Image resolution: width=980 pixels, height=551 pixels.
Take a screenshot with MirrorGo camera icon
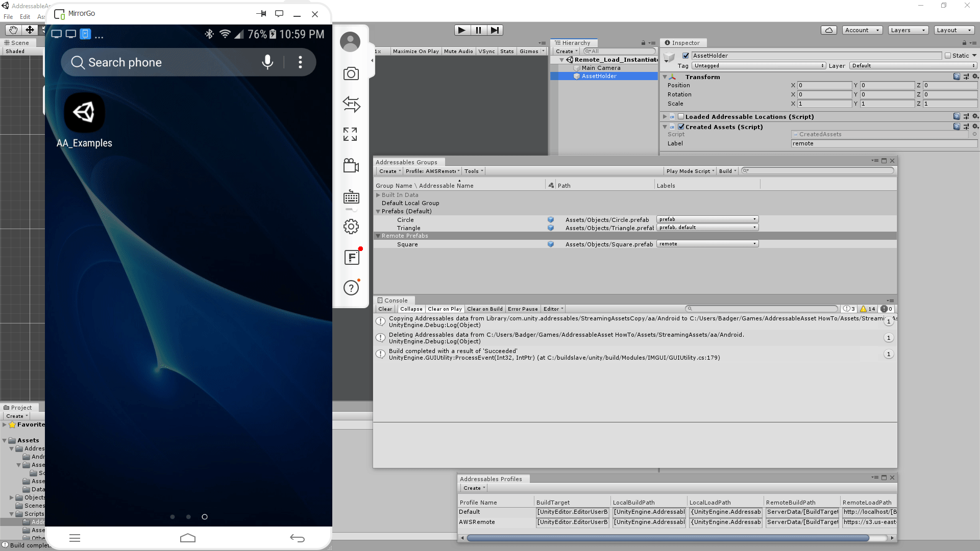point(351,74)
